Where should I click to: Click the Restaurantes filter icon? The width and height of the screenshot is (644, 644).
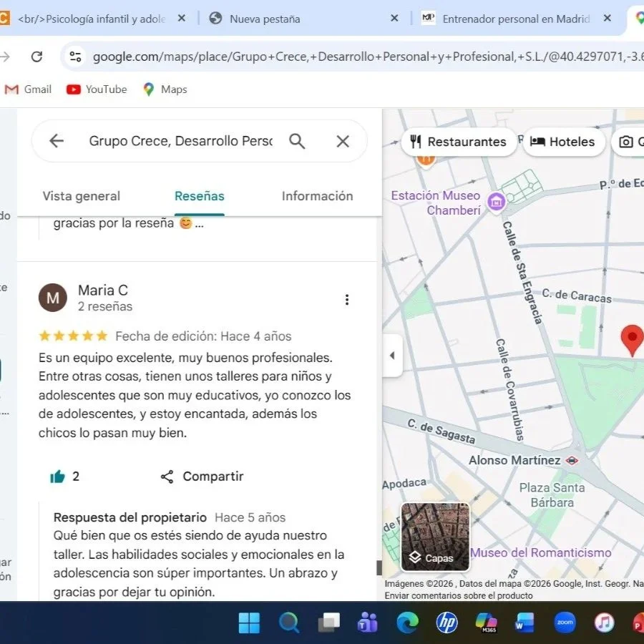(x=417, y=142)
